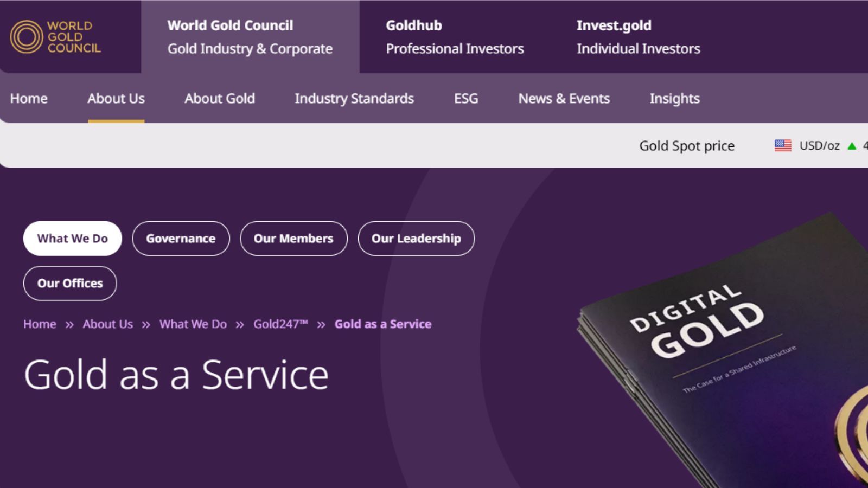
Task: Click the Gold247 breadcrumb link
Action: pyautogui.click(x=280, y=324)
